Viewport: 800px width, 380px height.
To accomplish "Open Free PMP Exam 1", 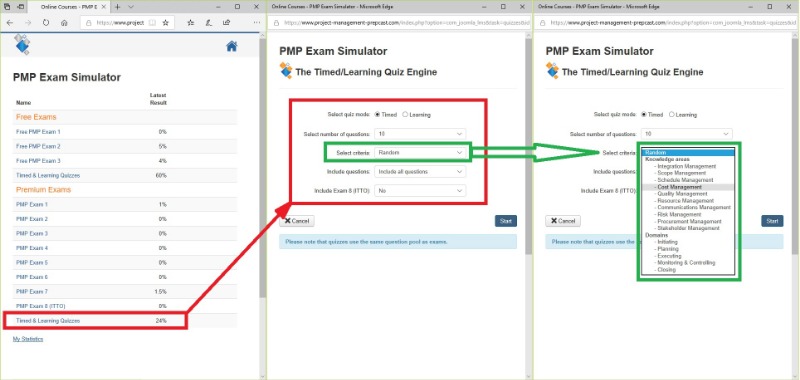I will tap(38, 132).
